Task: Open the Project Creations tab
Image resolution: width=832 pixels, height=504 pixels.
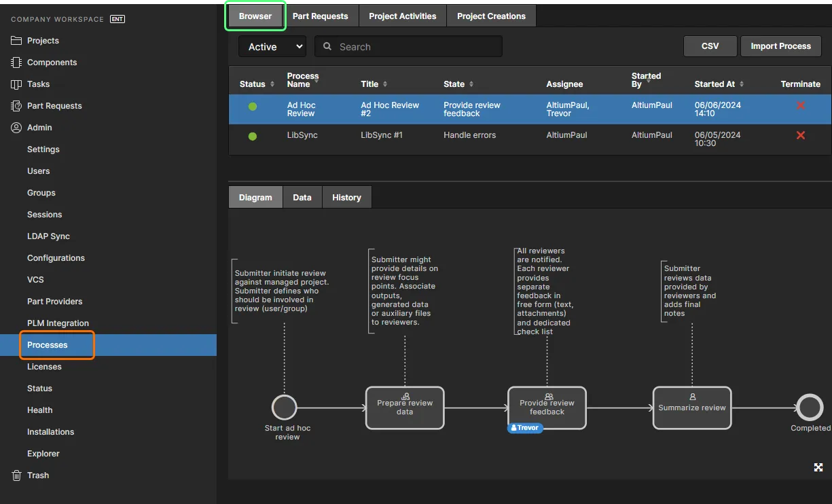Action: (x=491, y=16)
